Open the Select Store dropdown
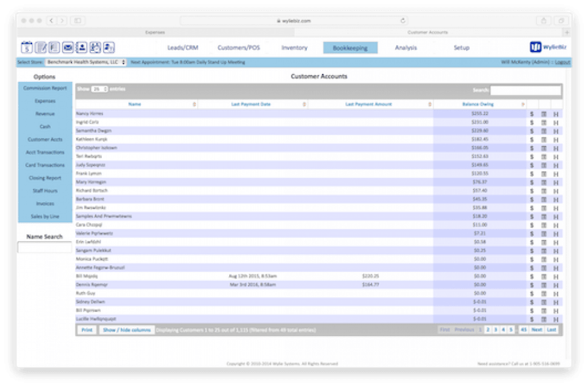Viewport: 588px width, 387px height. click(85, 62)
